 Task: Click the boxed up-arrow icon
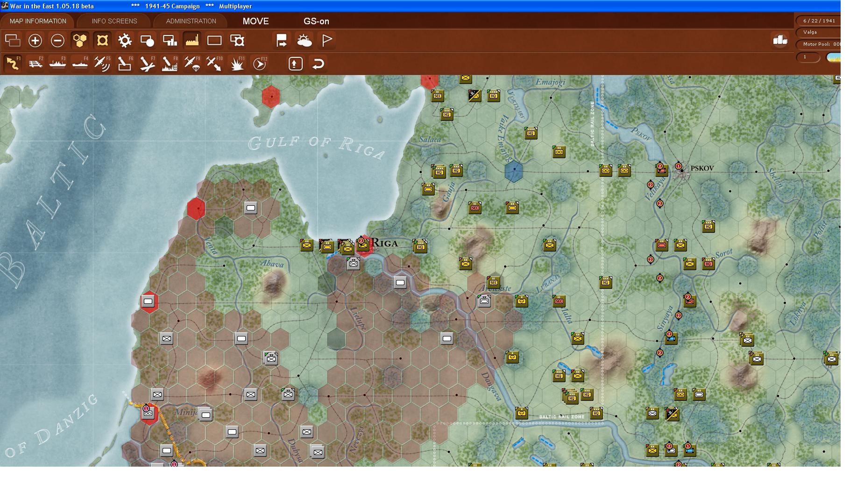click(295, 63)
